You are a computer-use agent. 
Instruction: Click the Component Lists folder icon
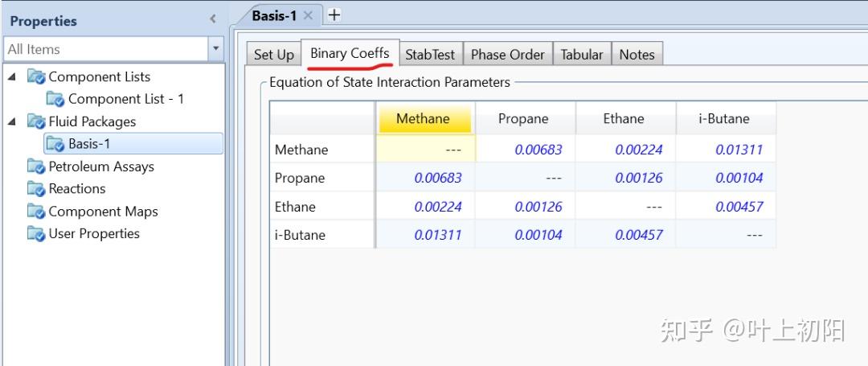tap(37, 77)
